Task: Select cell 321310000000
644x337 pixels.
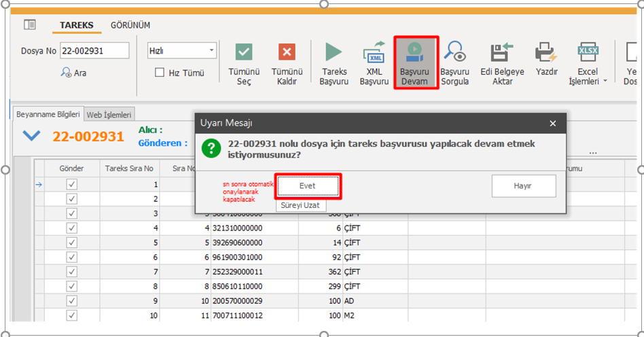Action: pos(255,228)
